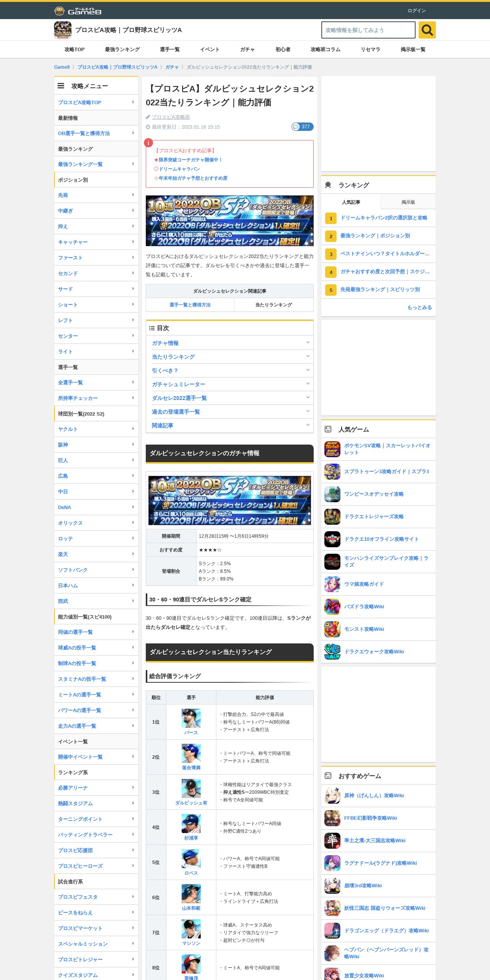Screen dimensions: 490x980
Task: Click the comment bubble 377 icon
Action: coord(302,127)
